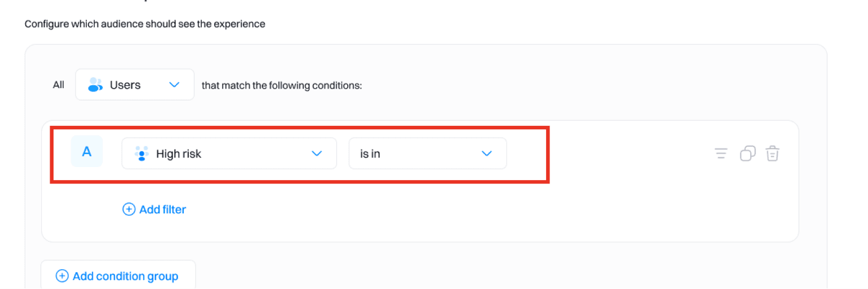Image resolution: width=868 pixels, height=289 pixels.
Task: Click the chevron beside 'is in'
Action: pyautogui.click(x=487, y=154)
